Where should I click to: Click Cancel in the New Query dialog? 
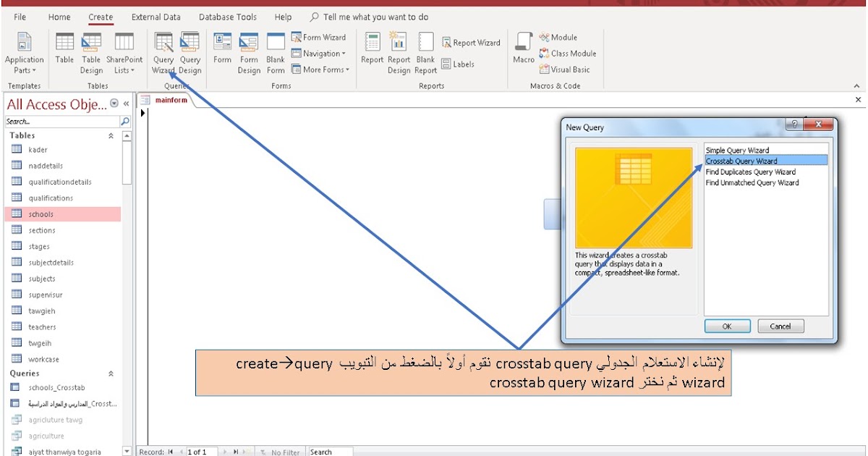pos(780,326)
